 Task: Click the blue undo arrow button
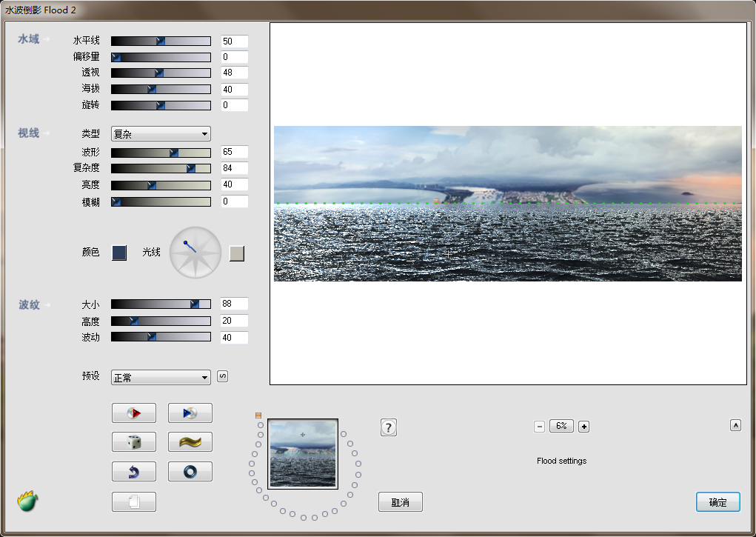point(133,471)
